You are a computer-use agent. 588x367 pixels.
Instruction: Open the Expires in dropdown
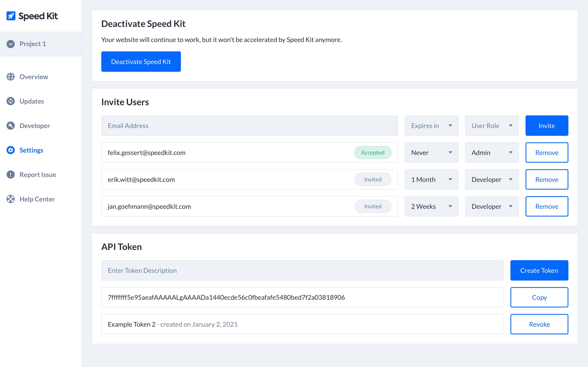431,126
